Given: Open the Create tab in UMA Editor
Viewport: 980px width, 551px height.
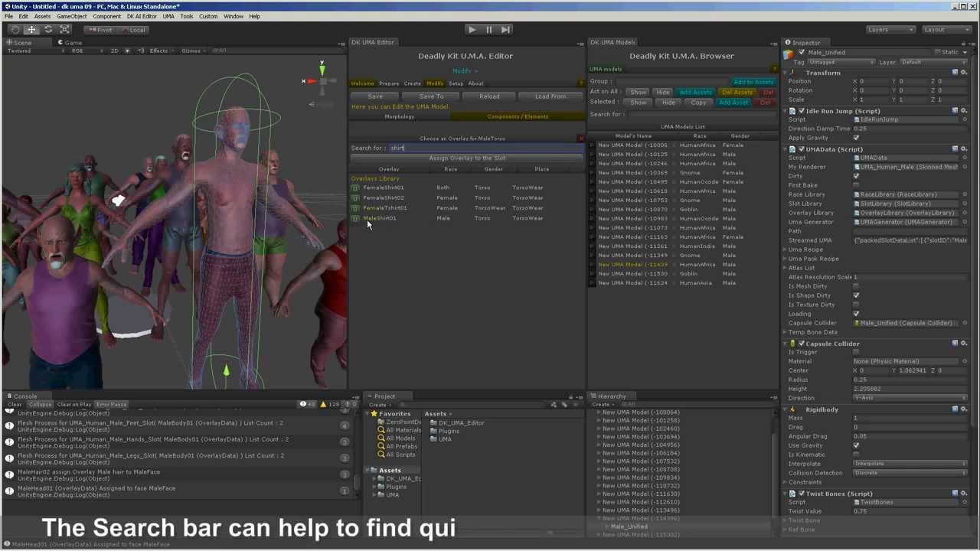Looking at the screenshot, I should (413, 83).
